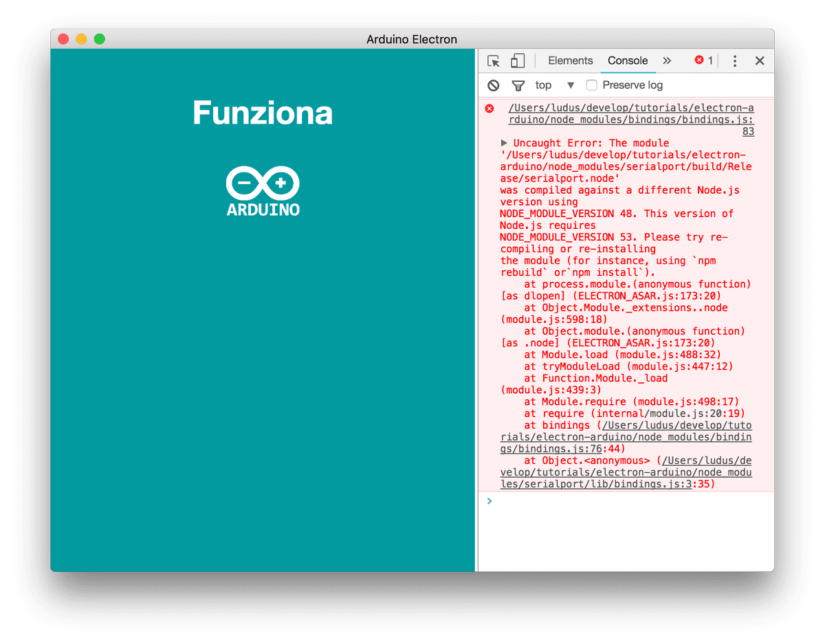The height and width of the screenshot is (644, 825).
Task: Enable the Preserve log checkbox
Action: pos(591,85)
